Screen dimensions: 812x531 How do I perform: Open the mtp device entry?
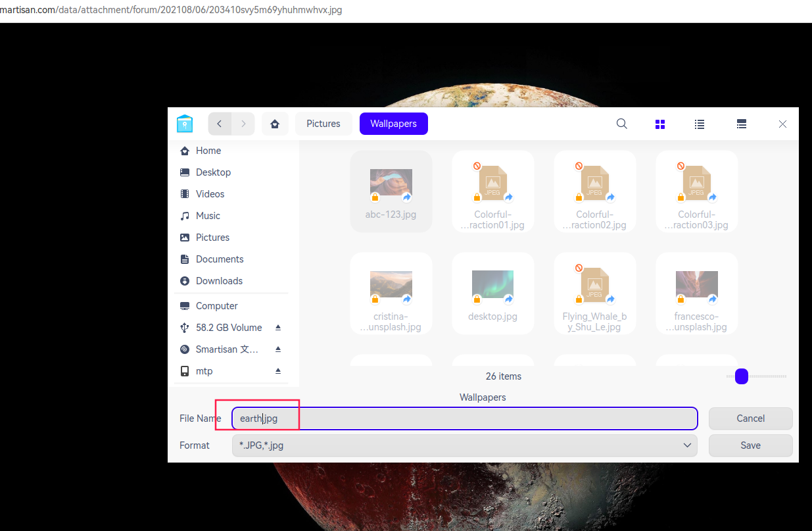204,371
